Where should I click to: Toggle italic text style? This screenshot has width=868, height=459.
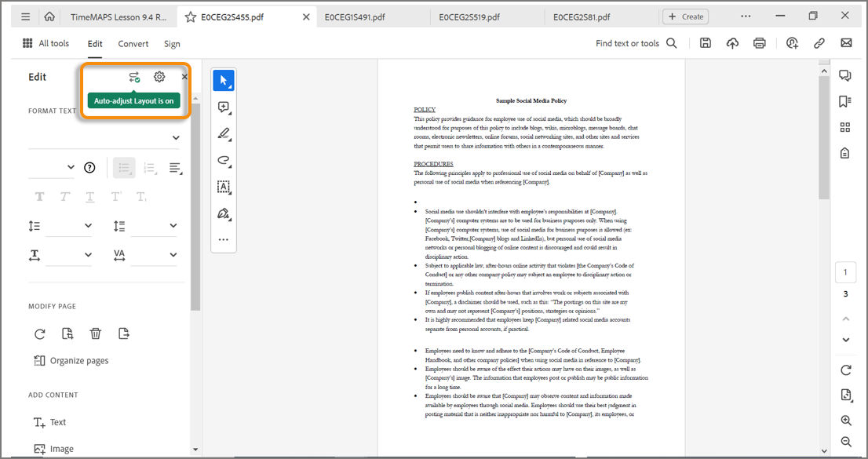pos(65,197)
